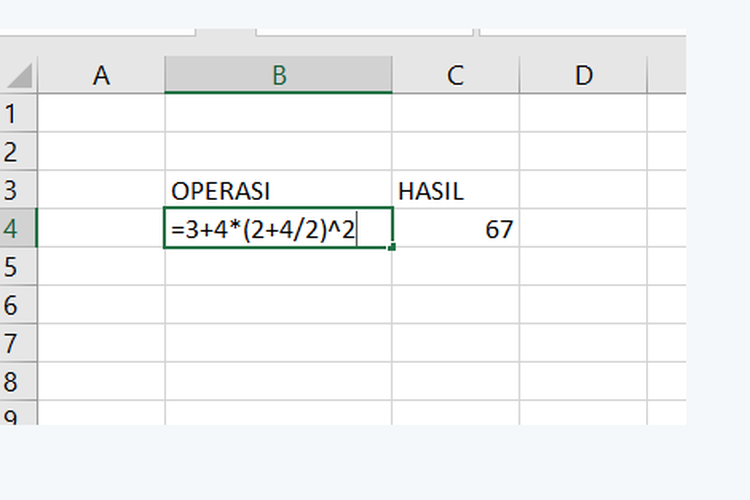Select column D header
The height and width of the screenshot is (500, 750).
click(x=583, y=75)
